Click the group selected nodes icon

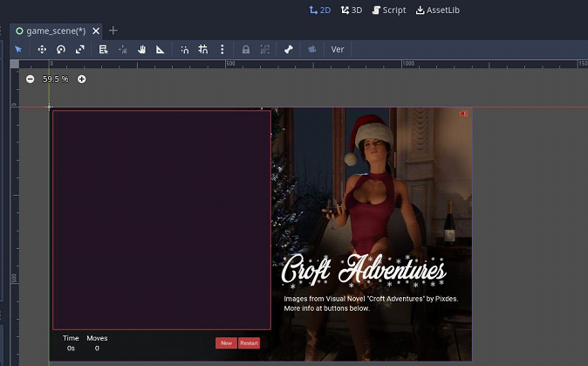[264, 49]
